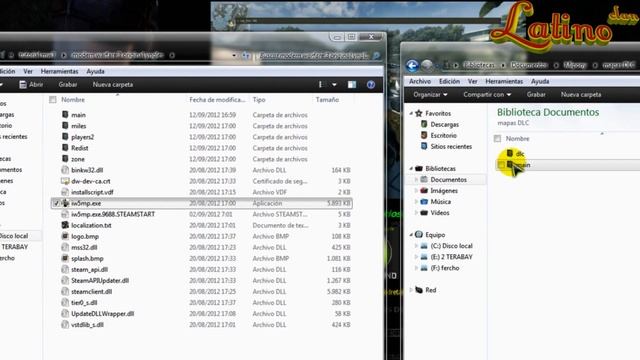
Task: Sort by Fecha de modificación column header
Action: tap(217, 100)
